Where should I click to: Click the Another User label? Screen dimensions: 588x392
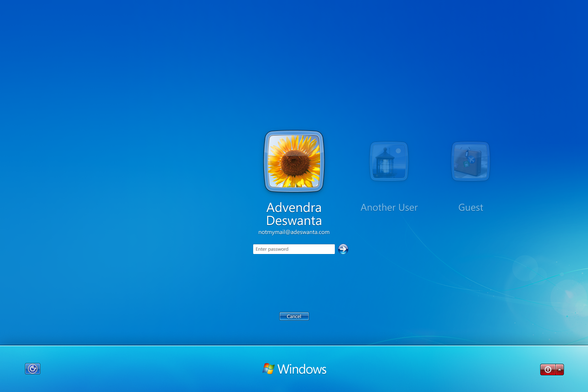point(389,207)
